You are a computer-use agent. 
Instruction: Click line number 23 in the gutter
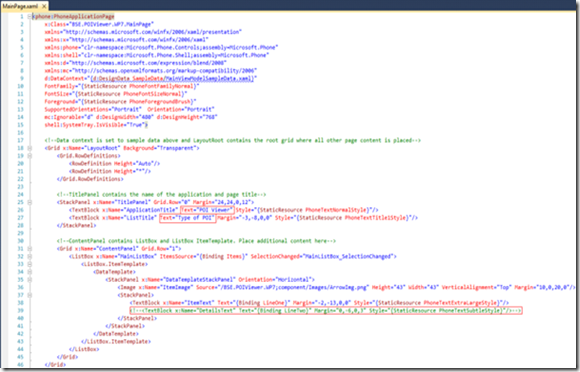point(20,187)
